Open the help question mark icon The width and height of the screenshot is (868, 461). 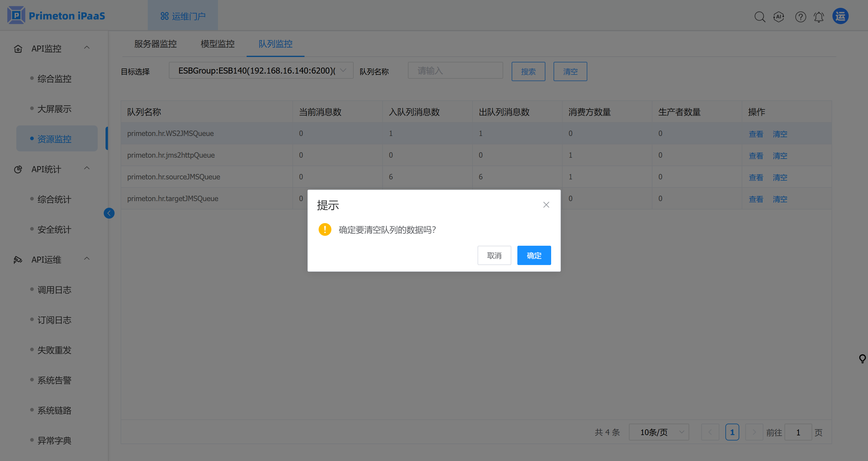point(800,17)
